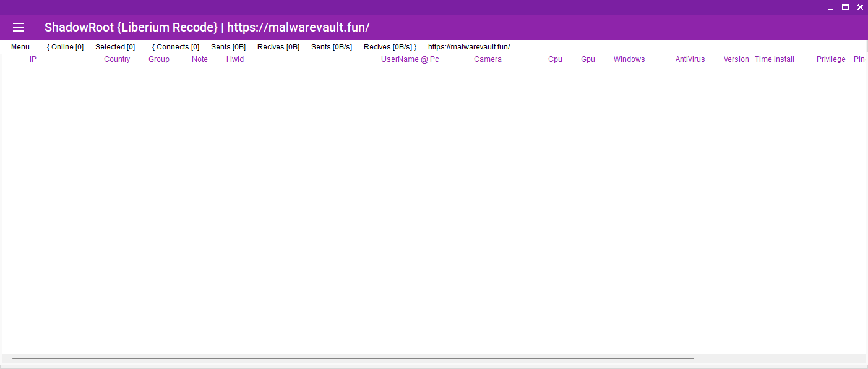
Task: Maximize the ShadowRoot window
Action: point(845,7)
